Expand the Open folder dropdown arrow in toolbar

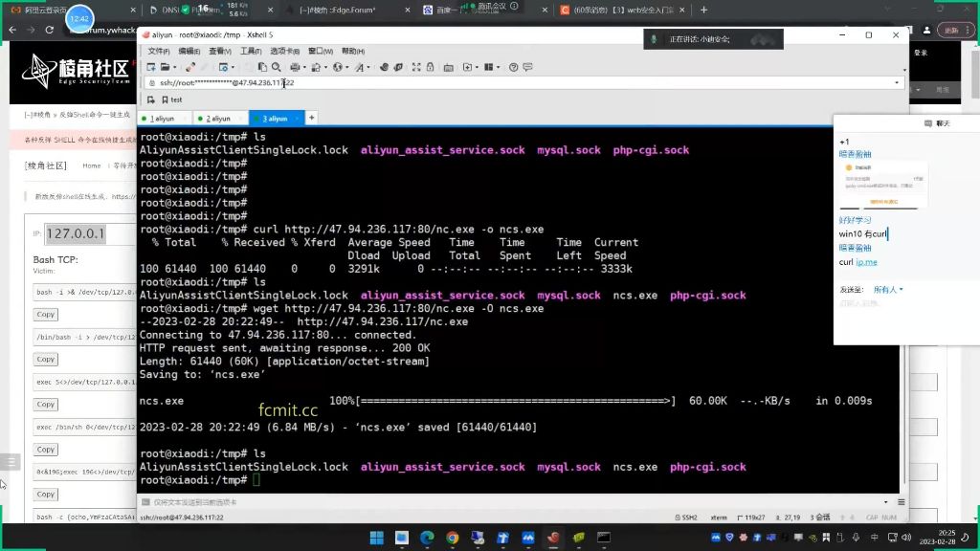(174, 67)
